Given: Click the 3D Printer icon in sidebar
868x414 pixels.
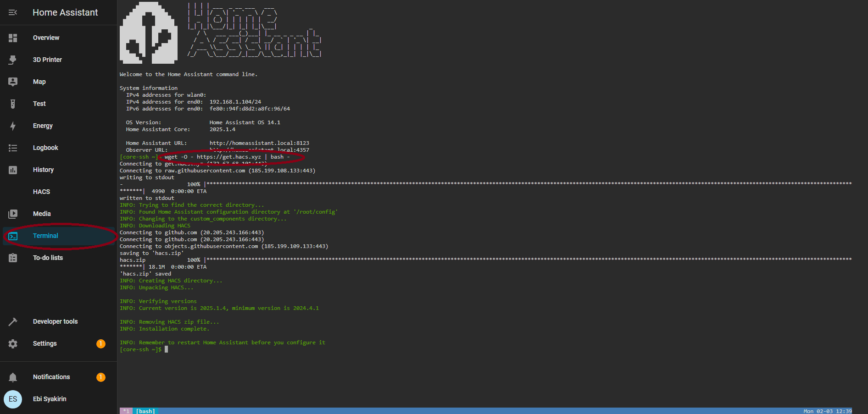Looking at the screenshot, I should [x=13, y=60].
